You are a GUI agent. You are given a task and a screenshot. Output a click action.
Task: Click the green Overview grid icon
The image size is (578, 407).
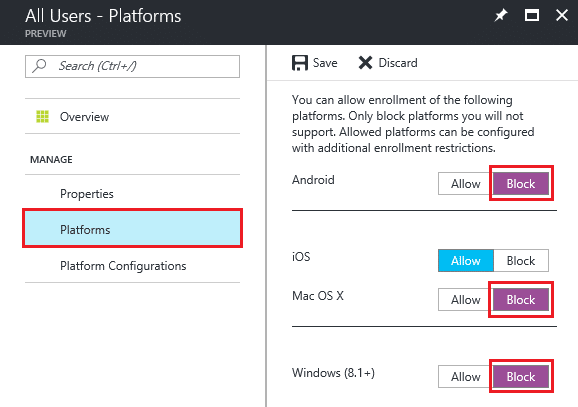[x=42, y=116]
